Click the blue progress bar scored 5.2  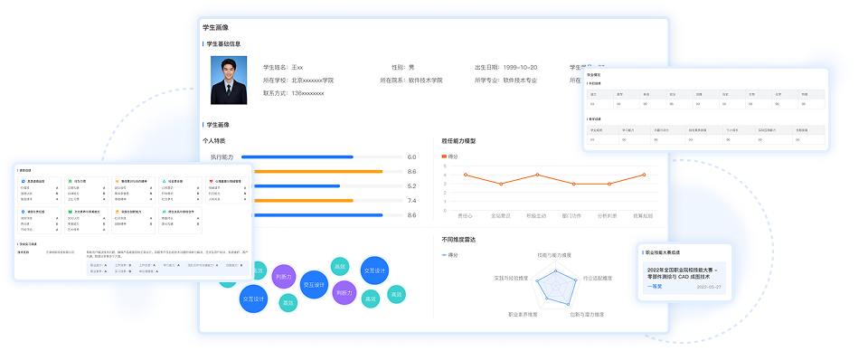[x=322, y=186]
